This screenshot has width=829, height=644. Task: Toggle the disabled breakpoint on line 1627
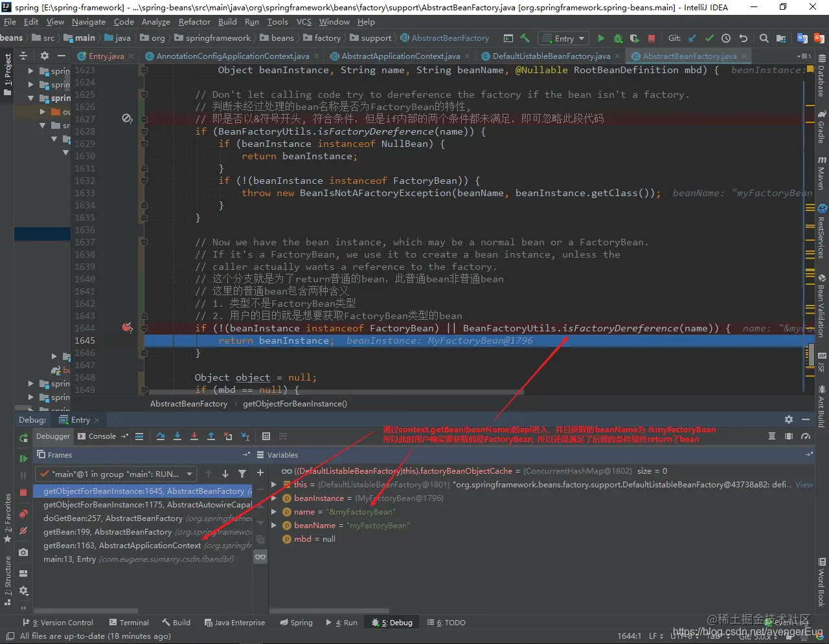[127, 118]
